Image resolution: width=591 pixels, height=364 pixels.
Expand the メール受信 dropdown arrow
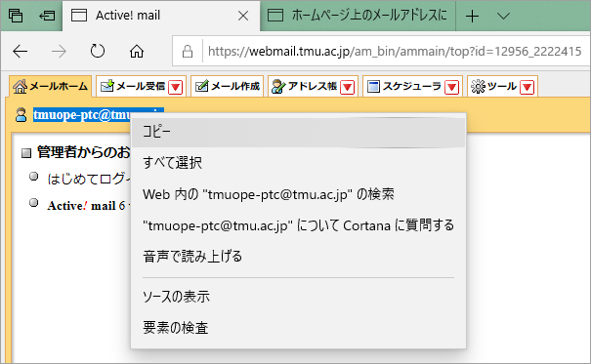(x=175, y=87)
